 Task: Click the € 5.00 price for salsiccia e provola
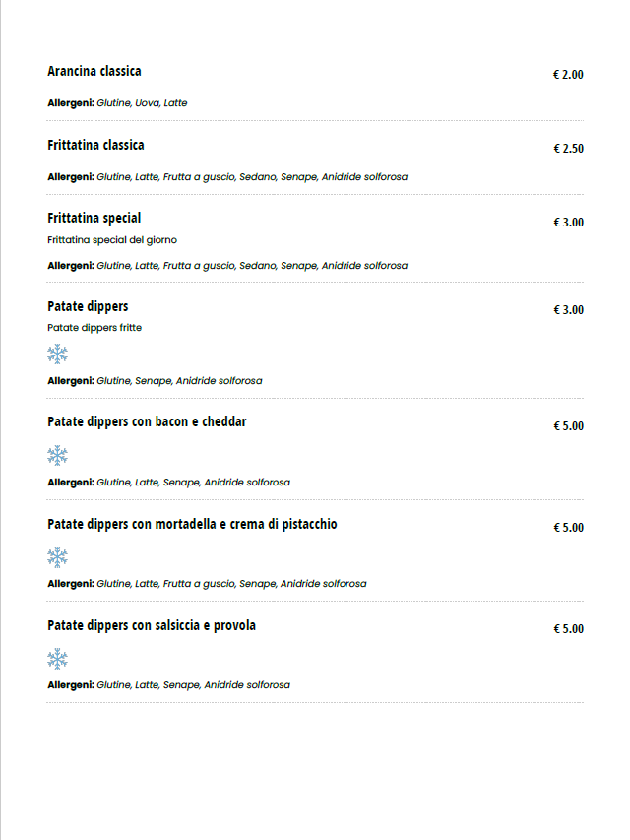click(568, 629)
